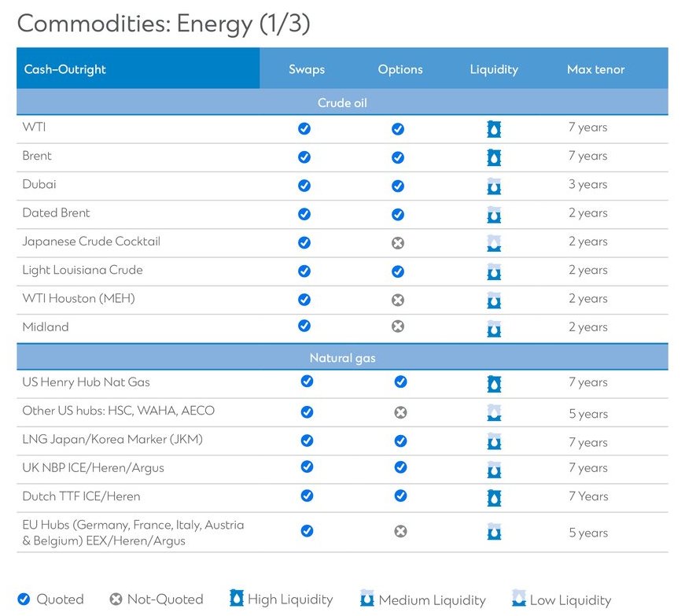Image resolution: width=685 pixels, height=616 pixels.
Task: Select the Swaps column header
Action: tap(306, 69)
